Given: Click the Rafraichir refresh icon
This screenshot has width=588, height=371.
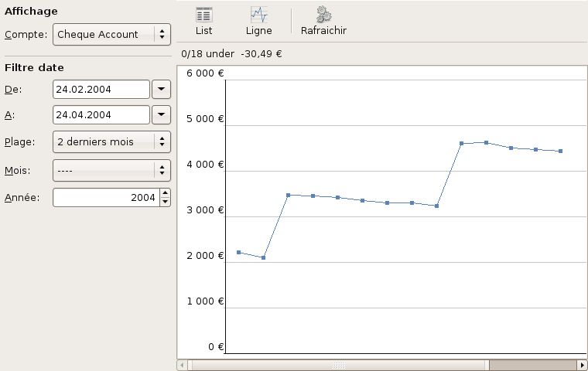Looking at the screenshot, I should pyautogui.click(x=323, y=21).
